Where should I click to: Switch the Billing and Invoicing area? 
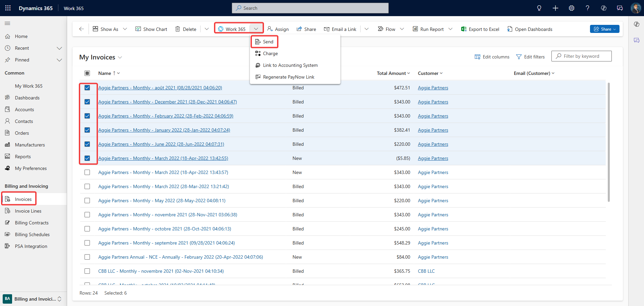pyautogui.click(x=33, y=299)
